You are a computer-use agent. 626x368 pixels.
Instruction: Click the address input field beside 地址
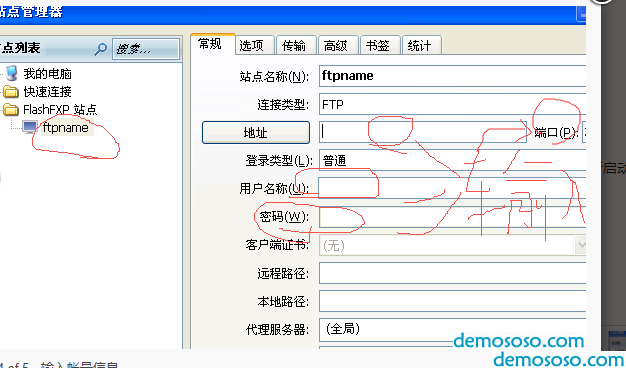tap(423, 132)
